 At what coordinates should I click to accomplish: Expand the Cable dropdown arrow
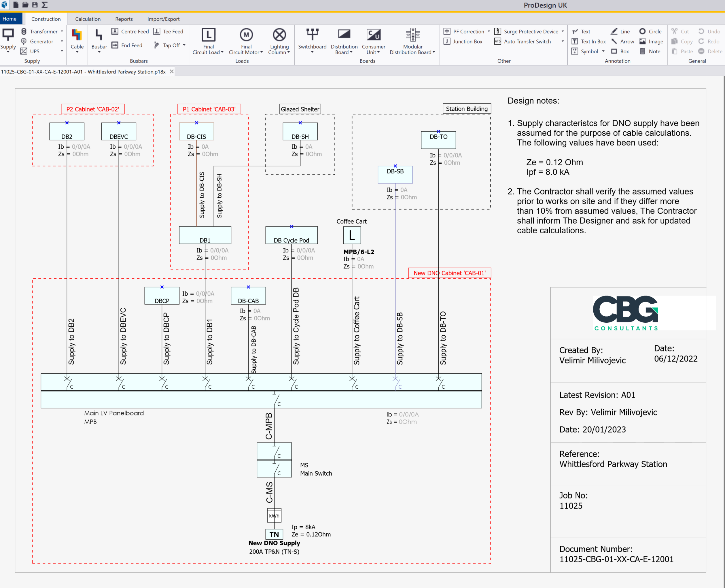[x=77, y=52]
